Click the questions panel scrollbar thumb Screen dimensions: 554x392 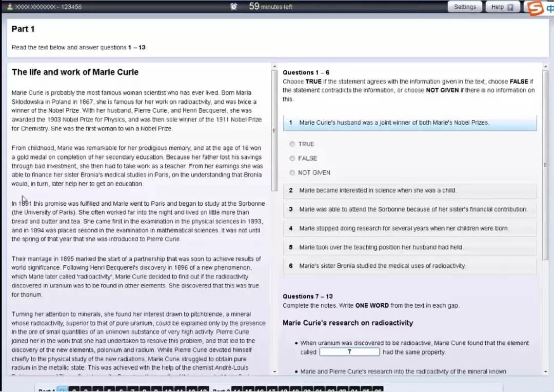(545, 164)
